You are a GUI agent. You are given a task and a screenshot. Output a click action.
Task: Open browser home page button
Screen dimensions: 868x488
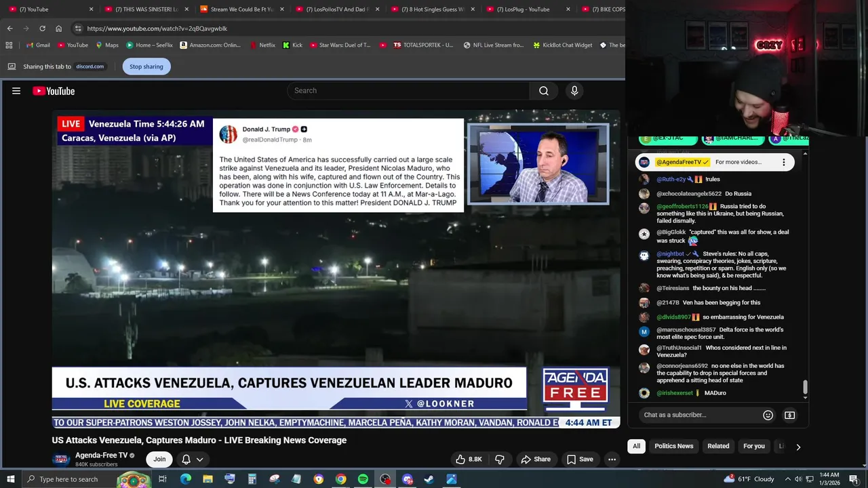tap(58, 28)
